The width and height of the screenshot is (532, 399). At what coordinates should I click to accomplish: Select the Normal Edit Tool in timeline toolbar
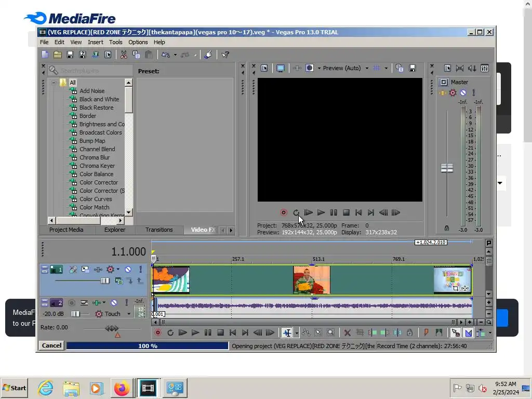coord(287,333)
